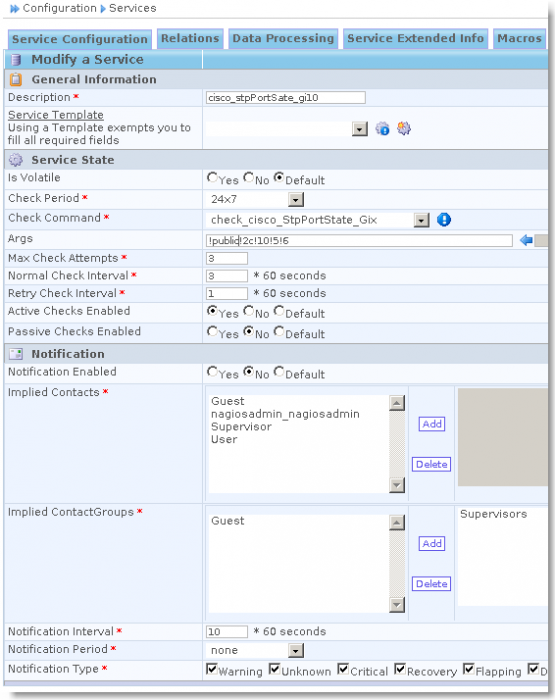Switch to the Relations tab
Image resolution: width=555 pixels, height=700 pixels.
click(190, 39)
